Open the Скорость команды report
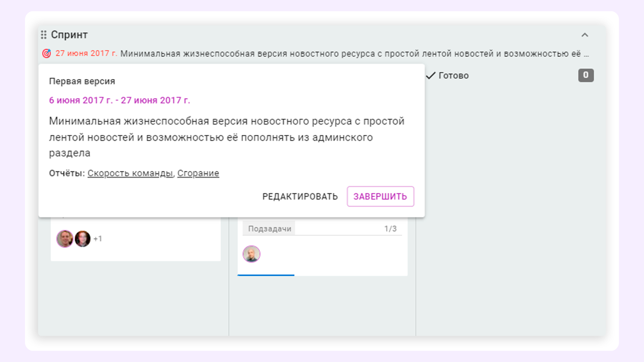The image size is (644, 362). (130, 173)
